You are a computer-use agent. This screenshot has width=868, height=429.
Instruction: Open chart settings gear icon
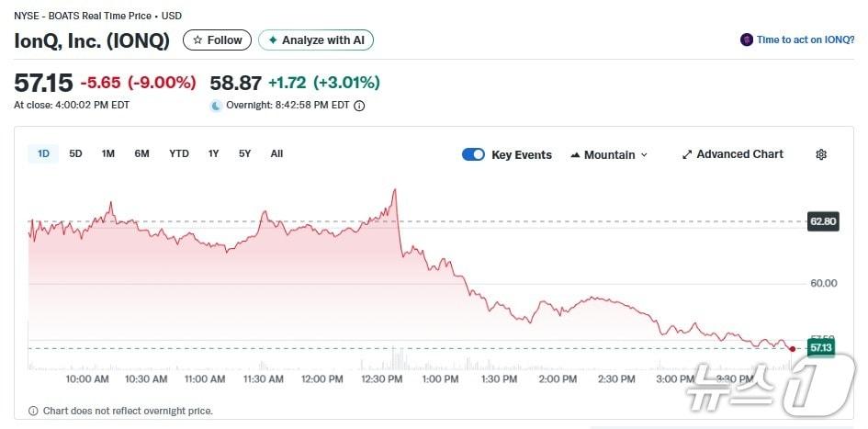(x=821, y=154)
